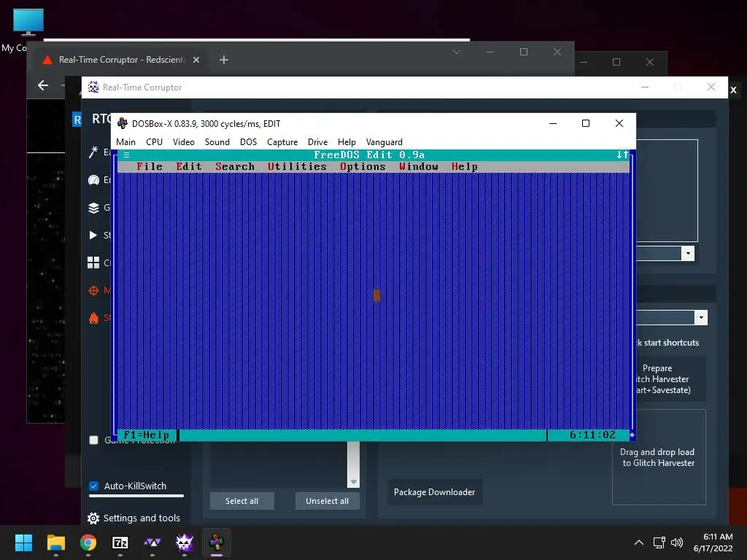Open the My Computer desktop icon
This screenshot has width=747, height=560.
tap(28, 23)
